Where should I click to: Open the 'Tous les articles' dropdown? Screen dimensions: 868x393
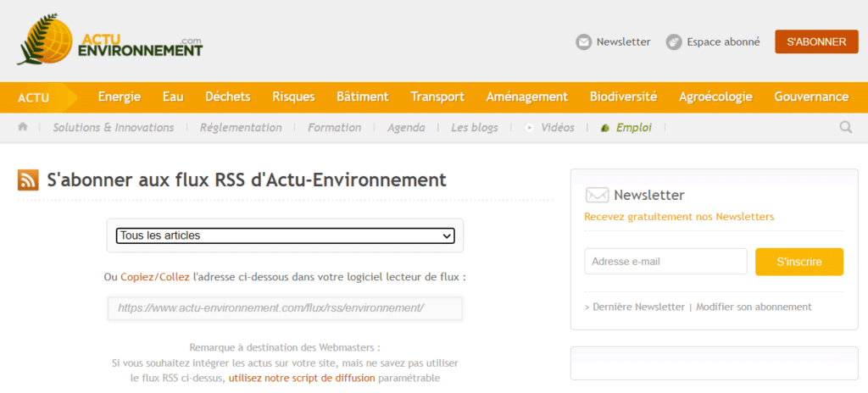tap(285, 235)
